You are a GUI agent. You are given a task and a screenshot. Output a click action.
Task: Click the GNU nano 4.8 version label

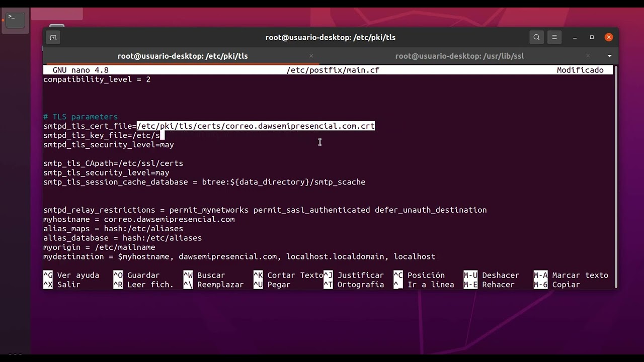point(80,70)
